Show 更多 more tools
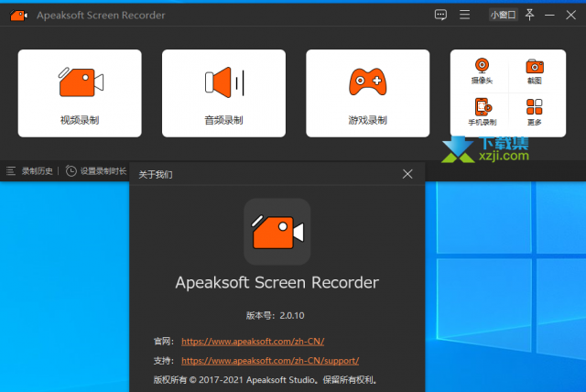The width and height of the screenshot is (586, 392). [535, 112]
